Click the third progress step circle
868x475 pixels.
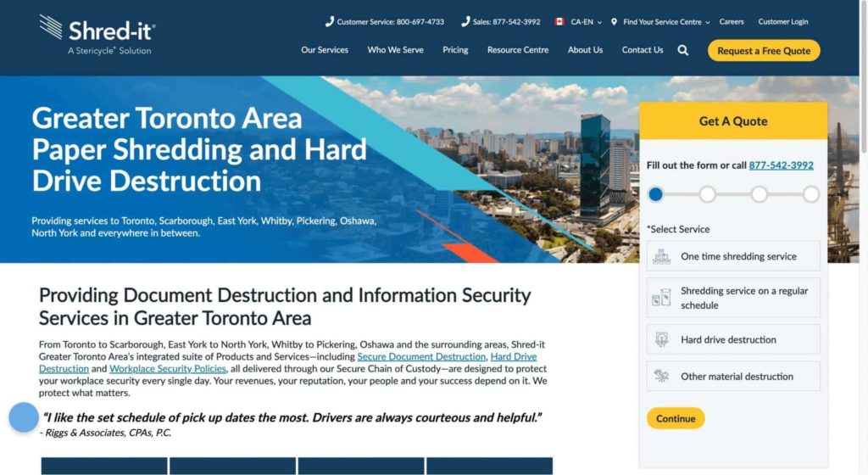tap(759, 194)
